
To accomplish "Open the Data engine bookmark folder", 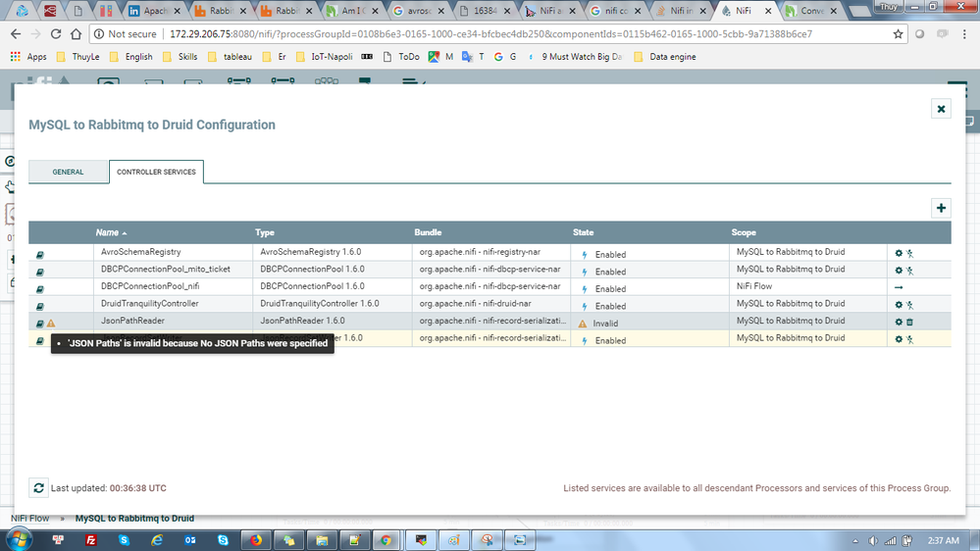I will (665, 57).
